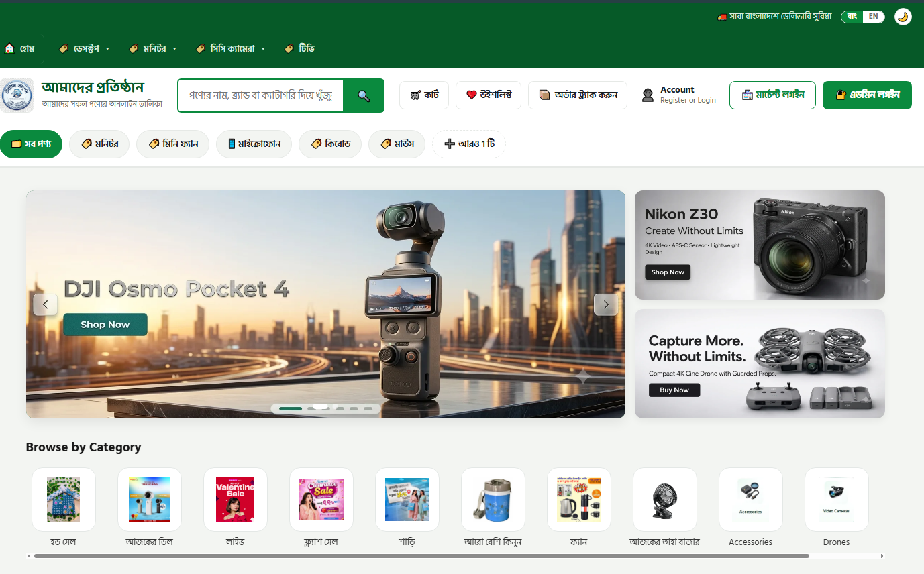Open the টিভি navigation item
This screenshot has width=924, height=574.
tap(299, 48)
